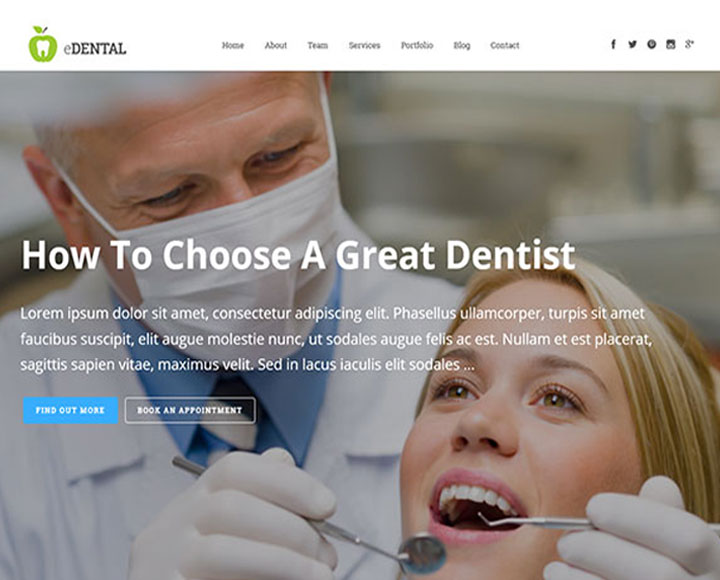Open the Google Plus icon

coord(689,44)
